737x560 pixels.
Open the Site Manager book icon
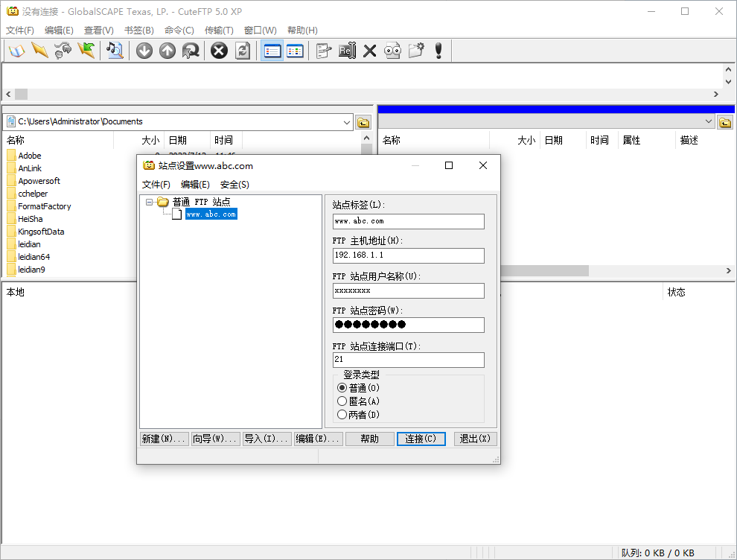point(16,51)
